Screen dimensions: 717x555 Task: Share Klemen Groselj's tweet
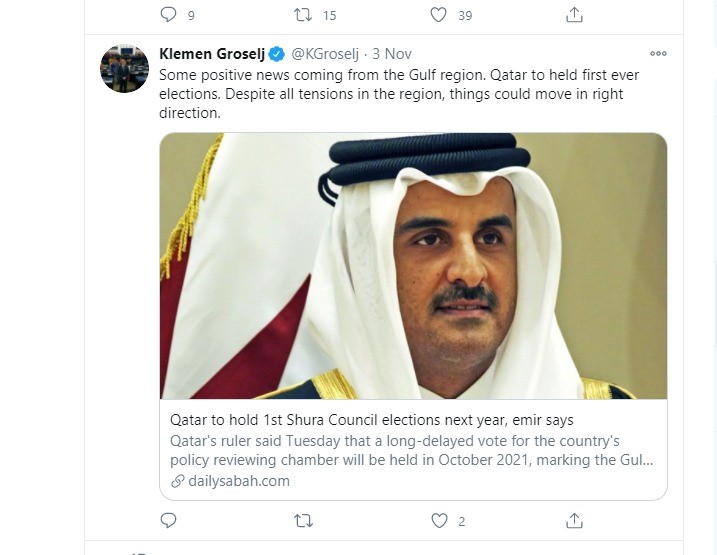pos(574,520)
